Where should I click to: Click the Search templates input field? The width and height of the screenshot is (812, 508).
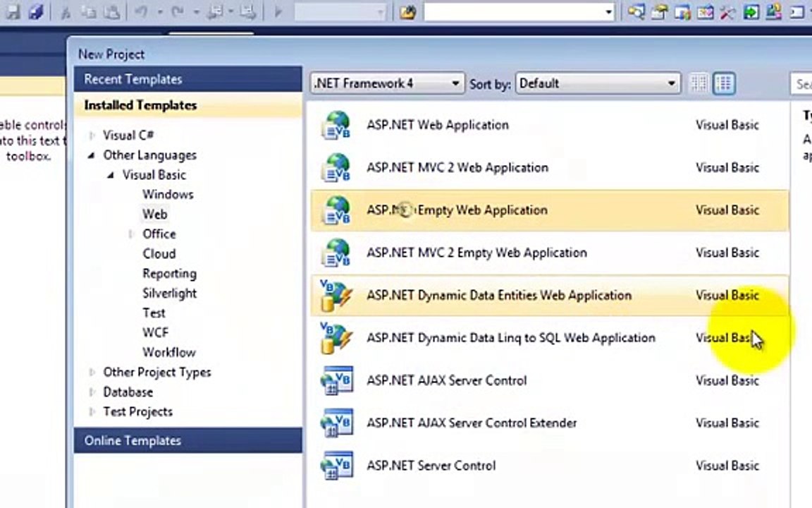click(801, 83)
